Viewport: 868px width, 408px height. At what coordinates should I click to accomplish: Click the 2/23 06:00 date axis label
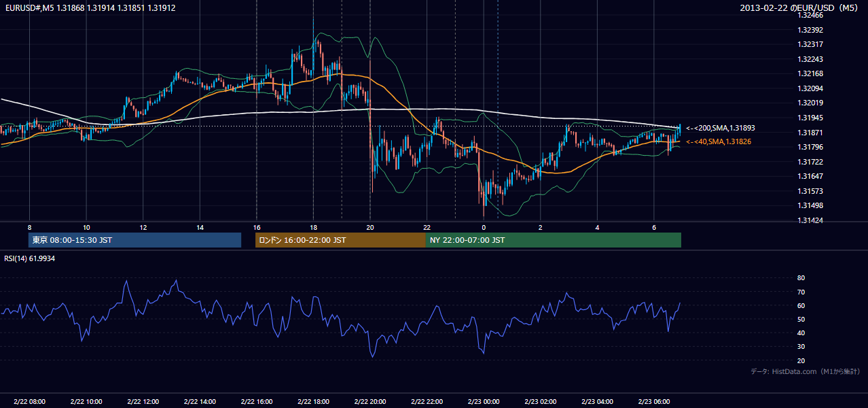[x=653, y=401]
